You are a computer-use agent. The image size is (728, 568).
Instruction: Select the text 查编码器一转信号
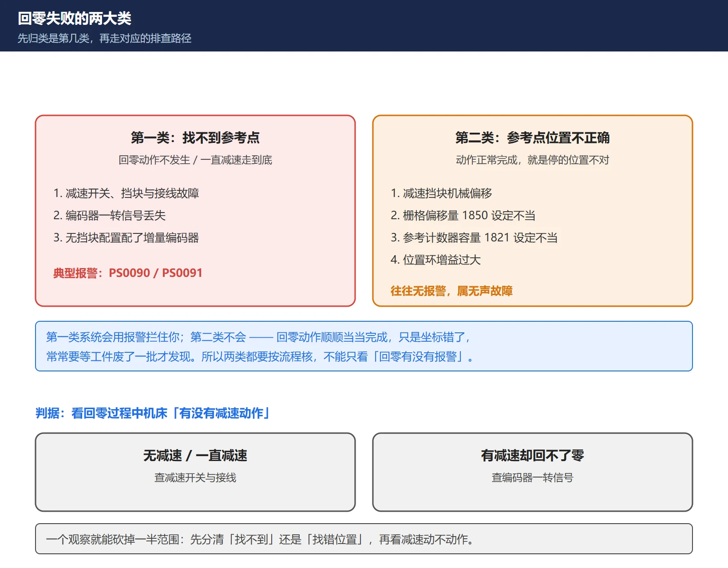click(533, 478)
